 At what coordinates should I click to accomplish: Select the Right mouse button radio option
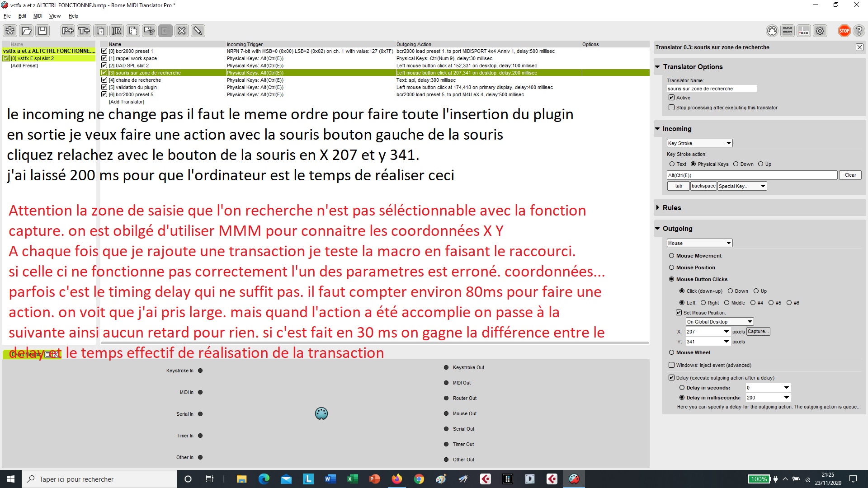[x=703, y=303]
